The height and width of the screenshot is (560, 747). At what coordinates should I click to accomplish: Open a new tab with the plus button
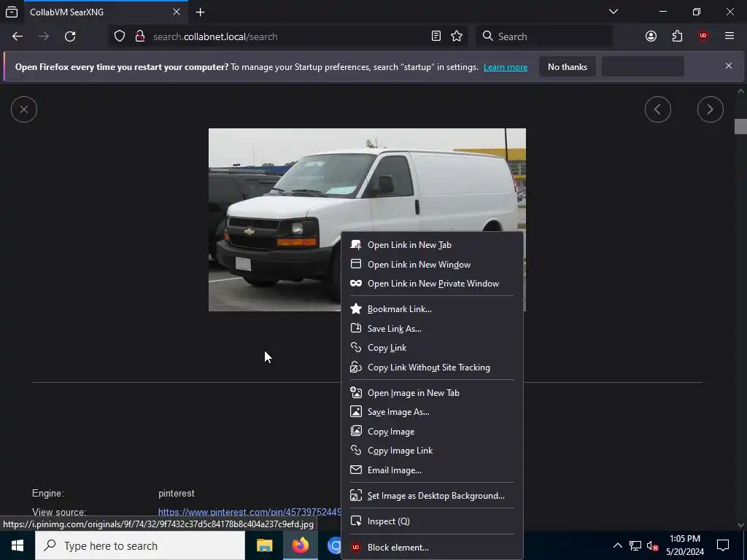click(x=201, y=12)
